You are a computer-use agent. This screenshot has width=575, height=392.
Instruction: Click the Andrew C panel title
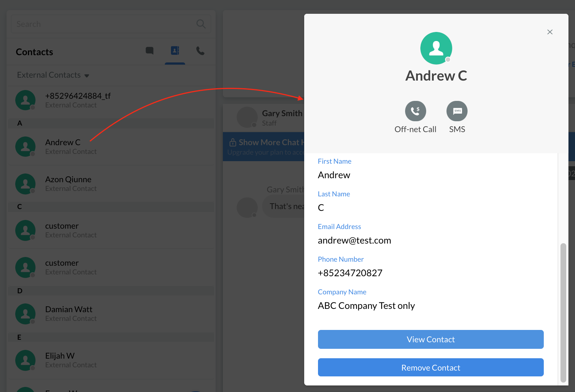[x=436, y=75]
